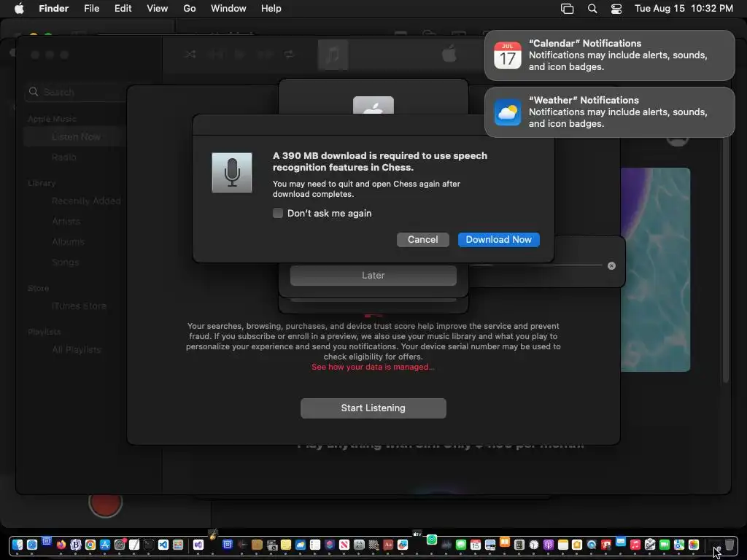Open the Music app Dock icon
747x560 pixels.
coord(635,545)
